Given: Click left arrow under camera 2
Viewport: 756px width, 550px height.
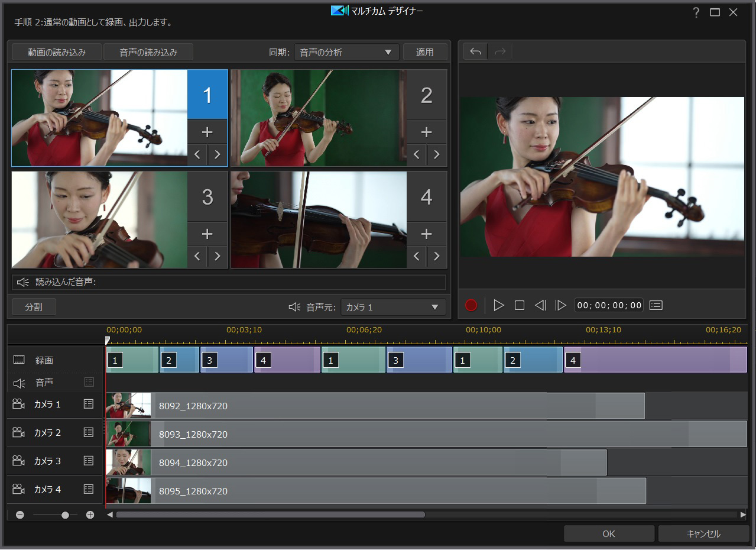Looking at the screenshot, I should pos(417,155).
